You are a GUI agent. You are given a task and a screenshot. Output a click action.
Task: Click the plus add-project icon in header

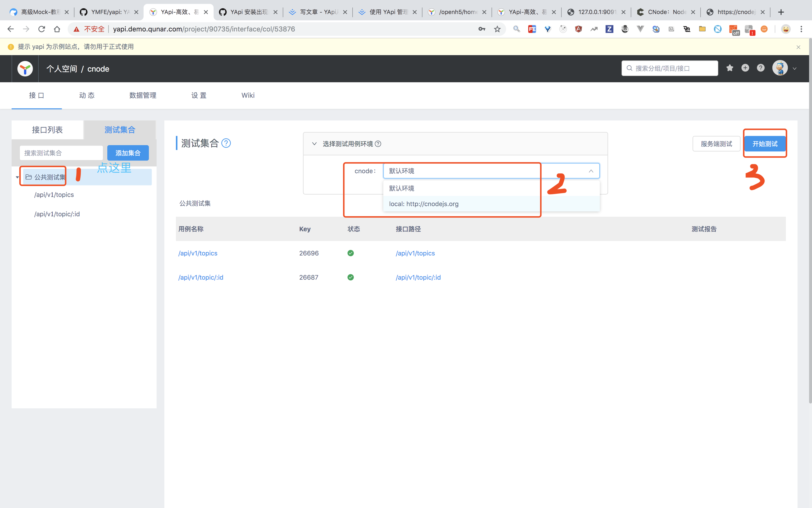tap(745, 68)
